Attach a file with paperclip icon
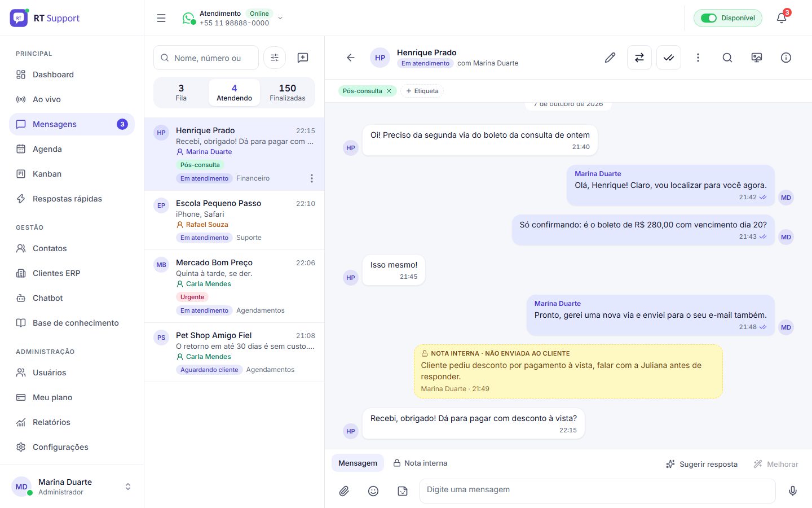Screen dimensions: 812x508 [x=344, y=491]
